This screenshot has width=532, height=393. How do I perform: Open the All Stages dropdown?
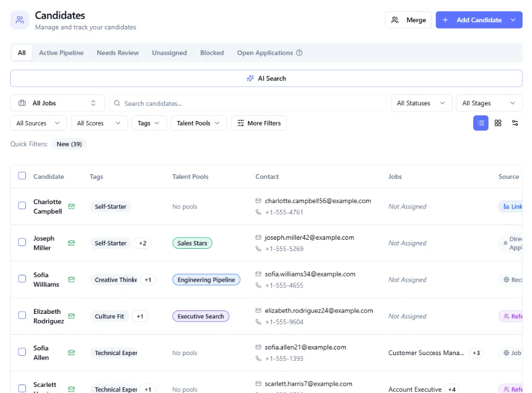tap(489, 103)
